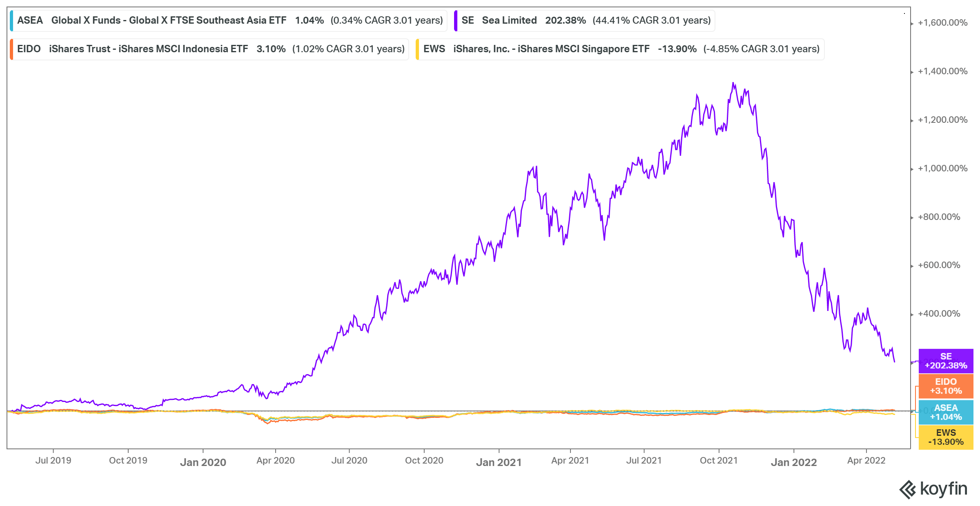
Task: Click the EWS -13.90% price tag
Action: pyautogui.click(x=946, y=437)
